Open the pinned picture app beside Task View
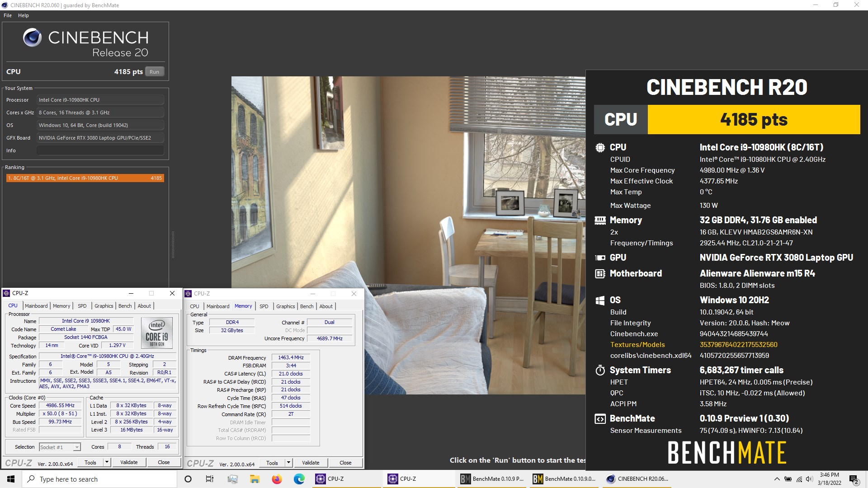 (232, 479)
